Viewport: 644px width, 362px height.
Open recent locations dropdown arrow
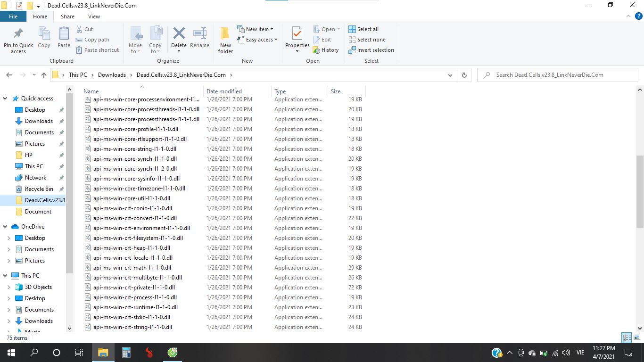point(34,75)
